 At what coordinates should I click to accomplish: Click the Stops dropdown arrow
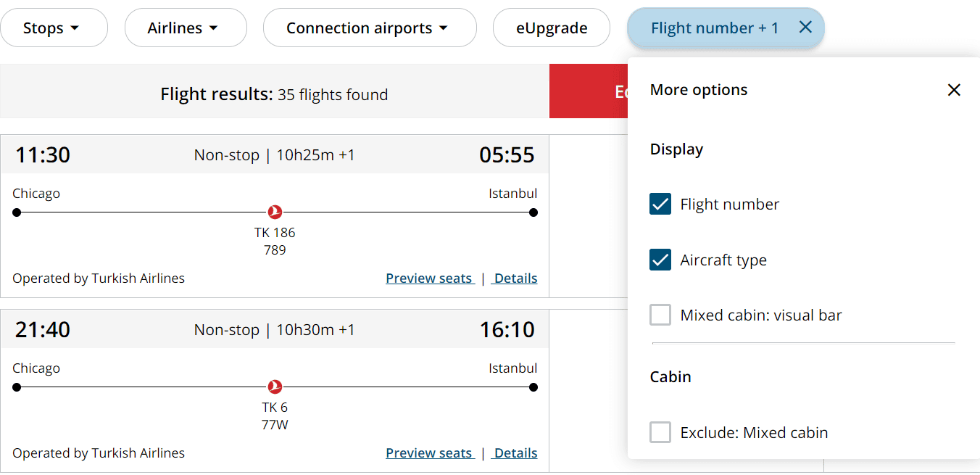pos(75,28)
